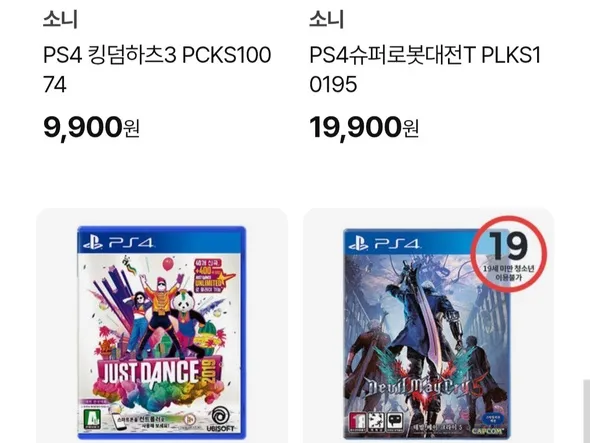Click 소니 brand above 킹덤하츠3
The width and height of the screenshot is (590, 443).
60,19
